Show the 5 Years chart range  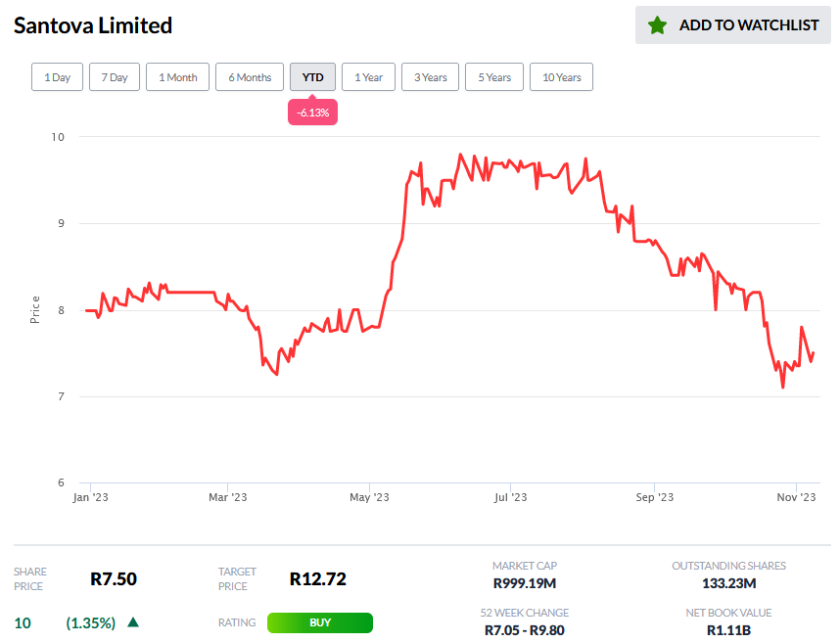[494, 77]
